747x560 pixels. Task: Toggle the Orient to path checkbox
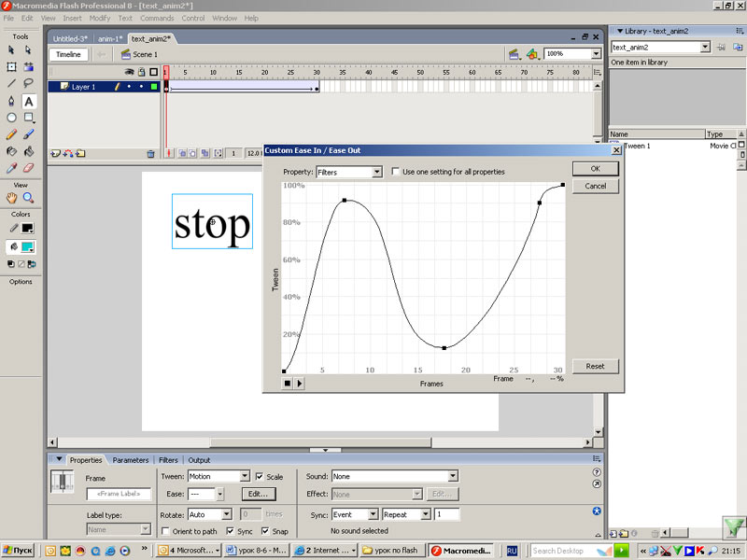coord(165,531)
